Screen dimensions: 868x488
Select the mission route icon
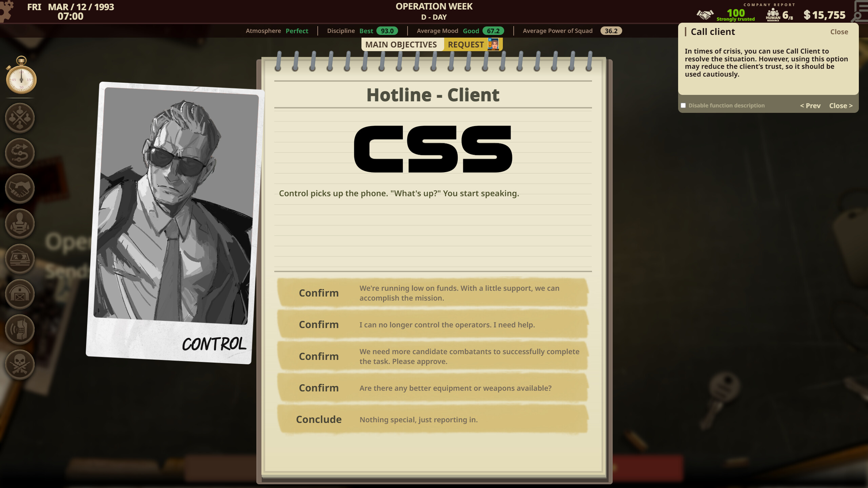(x=20, y=153)
